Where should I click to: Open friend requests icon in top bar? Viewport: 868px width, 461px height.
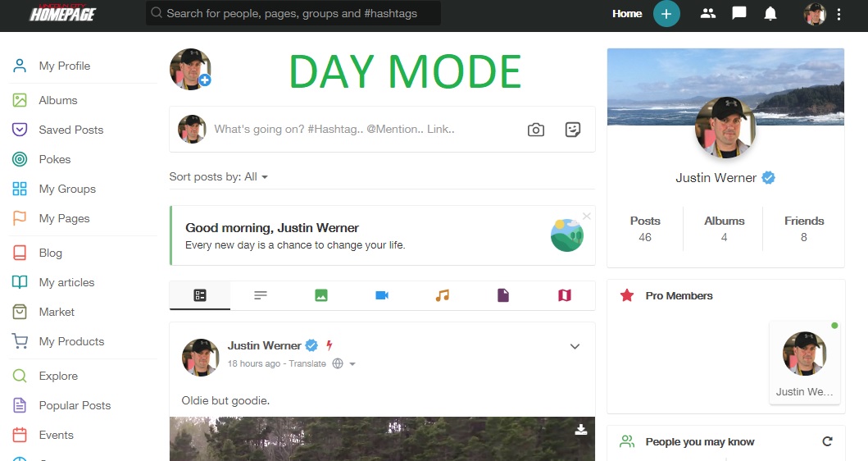click(708, 14)
